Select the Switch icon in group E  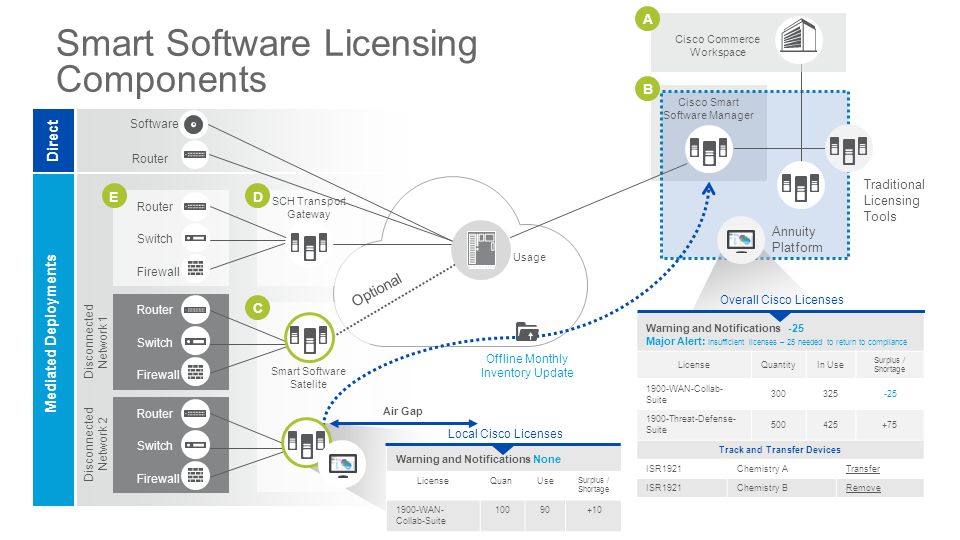coord(195,238)
